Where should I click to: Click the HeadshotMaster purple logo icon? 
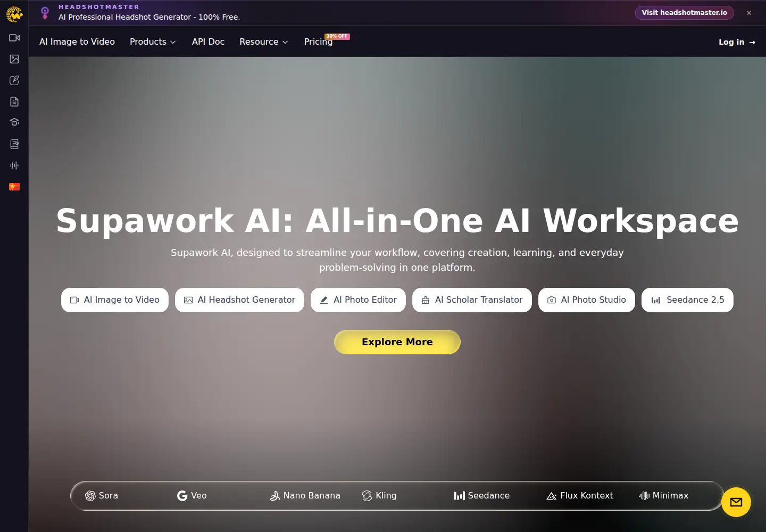[45, 13]
